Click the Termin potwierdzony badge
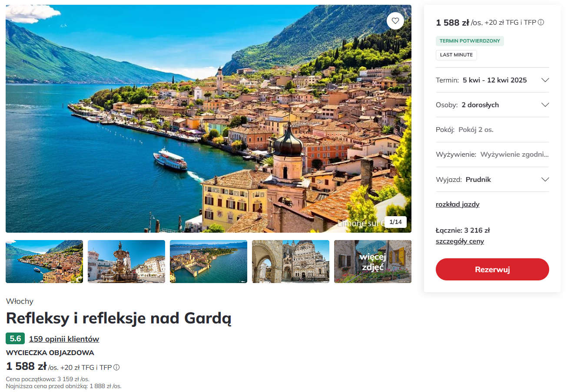The height and width of the screenshot is (392, 567). [470, 41]
